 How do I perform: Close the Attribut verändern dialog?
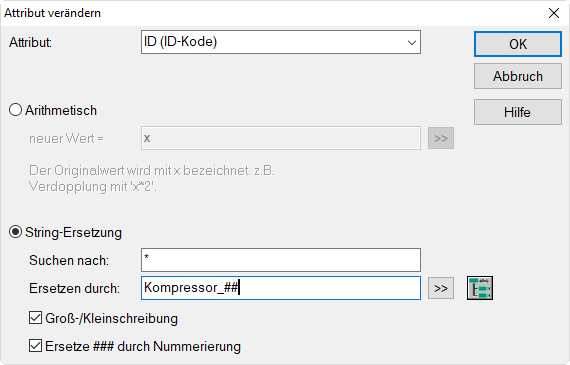pos(554,13)
